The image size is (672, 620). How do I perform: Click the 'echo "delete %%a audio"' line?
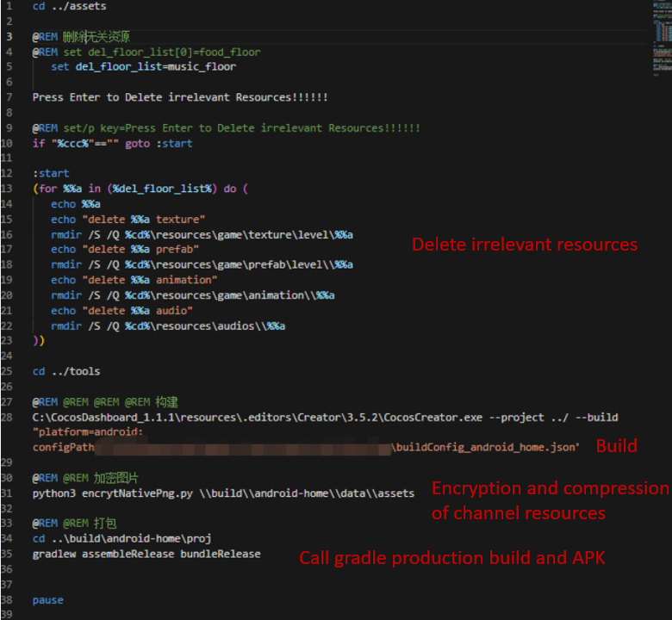121,310
